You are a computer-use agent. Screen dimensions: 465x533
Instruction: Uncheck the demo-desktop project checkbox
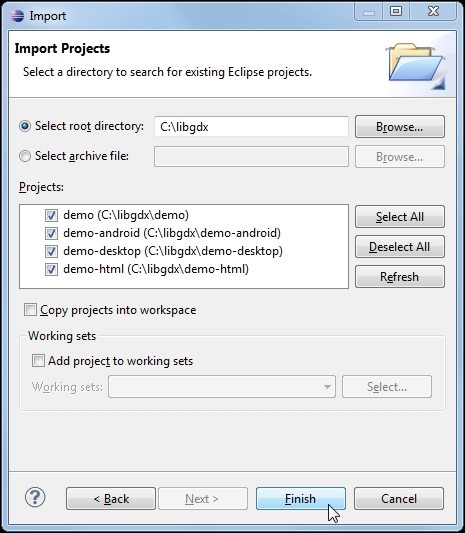point(51,251)
